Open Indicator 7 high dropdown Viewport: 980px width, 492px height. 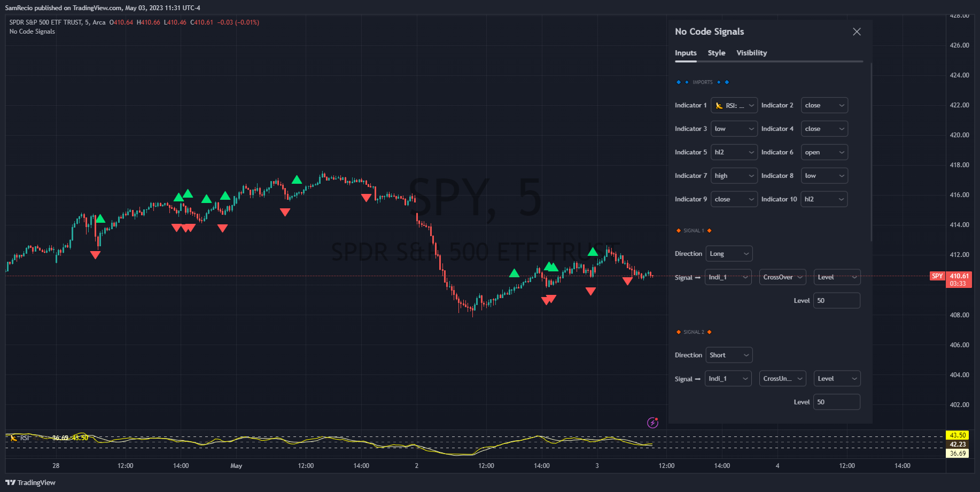[x=734, y=176]
